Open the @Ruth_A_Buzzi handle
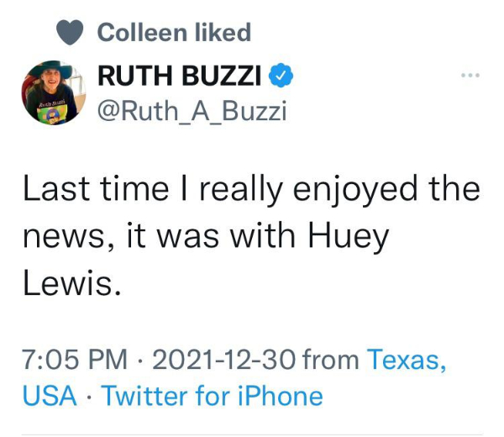Screen dimensions: 504x437 (x=192, y=111)
